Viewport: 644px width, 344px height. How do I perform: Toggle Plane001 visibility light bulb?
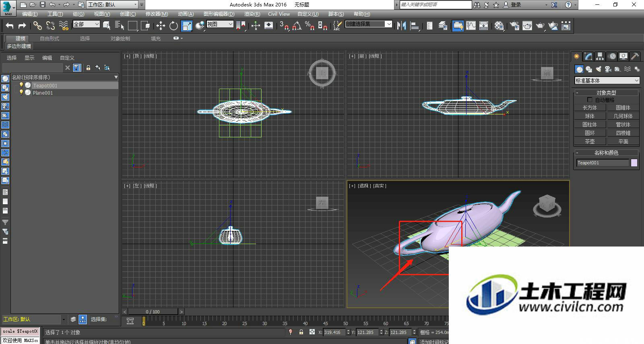[x=21, y=92]
